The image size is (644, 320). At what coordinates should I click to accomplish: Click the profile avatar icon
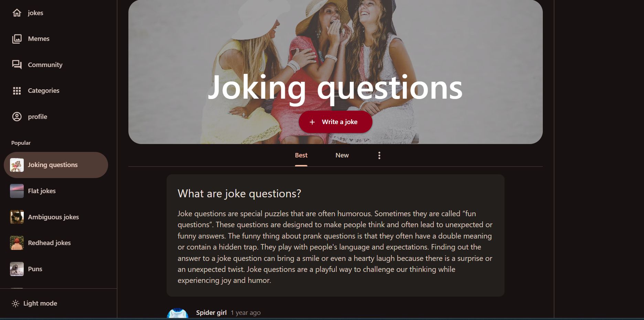(x=17, y=117)
